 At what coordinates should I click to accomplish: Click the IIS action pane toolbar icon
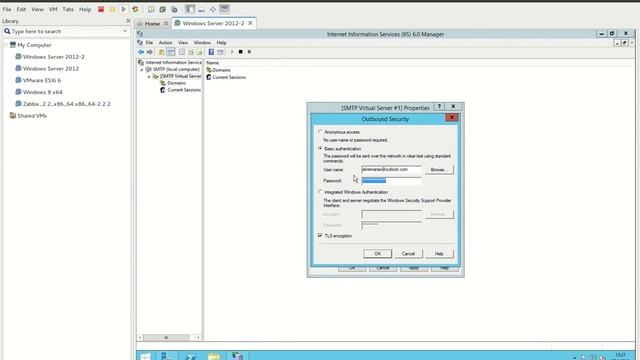[220, 52]
